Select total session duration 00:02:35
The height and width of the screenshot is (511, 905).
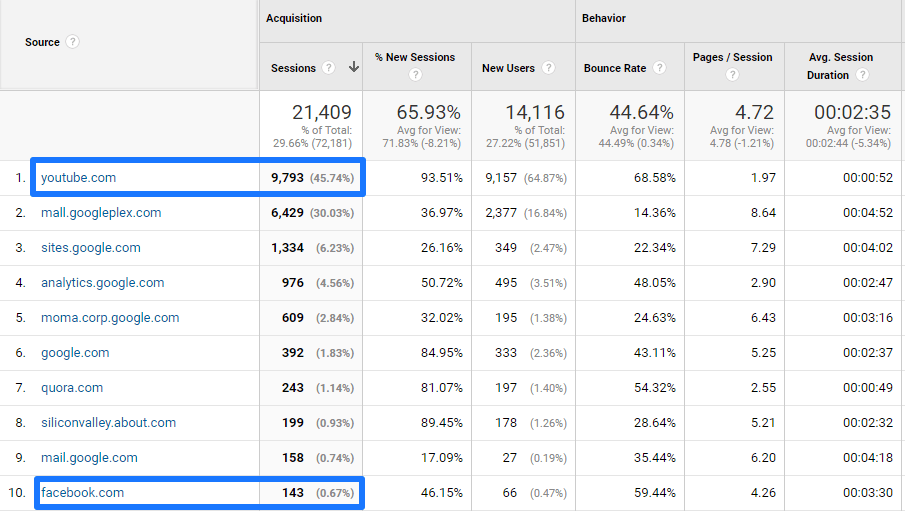[x=852, y=112]
